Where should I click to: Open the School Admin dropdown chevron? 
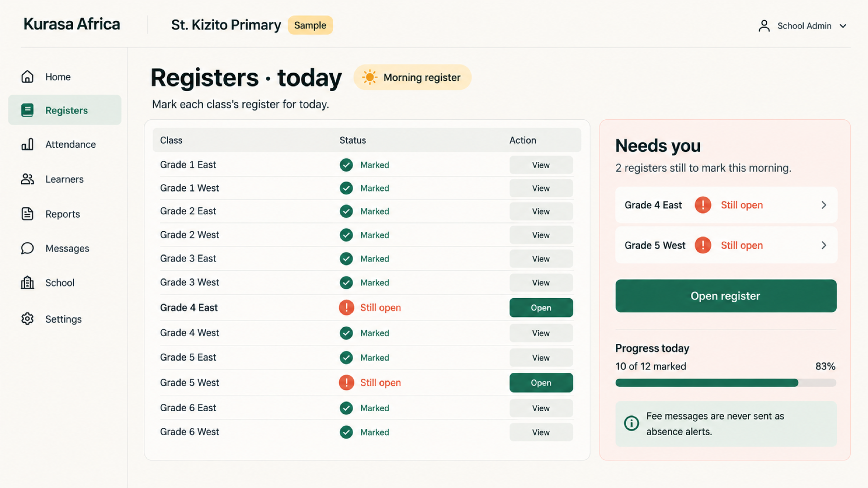[843, 26]
